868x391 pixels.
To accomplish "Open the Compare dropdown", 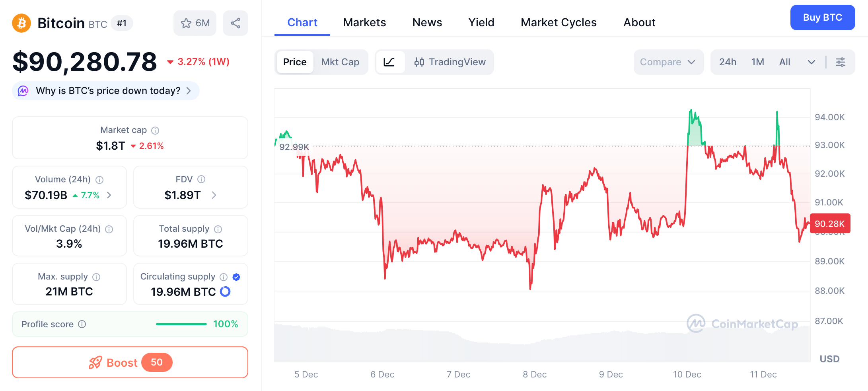I will point(668,62).
